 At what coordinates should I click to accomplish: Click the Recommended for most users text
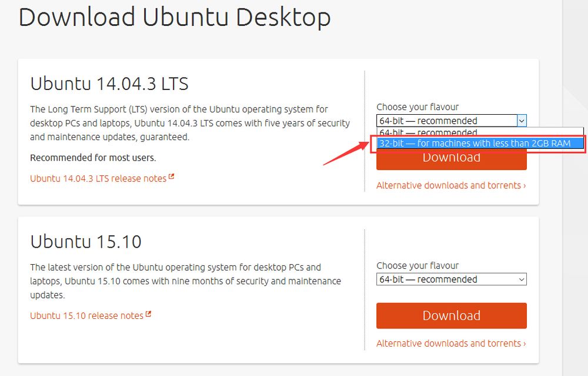point(93,158)
